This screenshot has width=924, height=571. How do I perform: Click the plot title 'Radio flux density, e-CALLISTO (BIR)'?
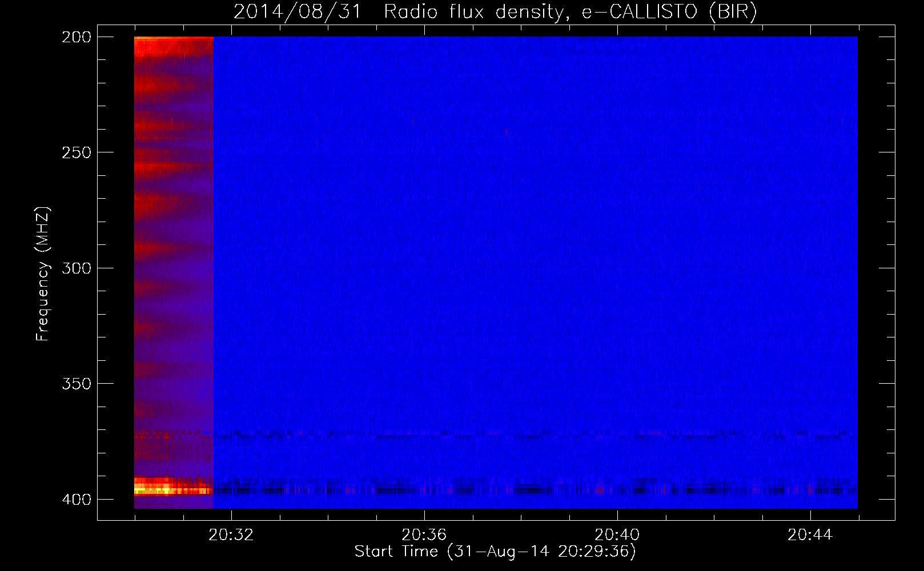pyautogui.click(x=570, y=11)
